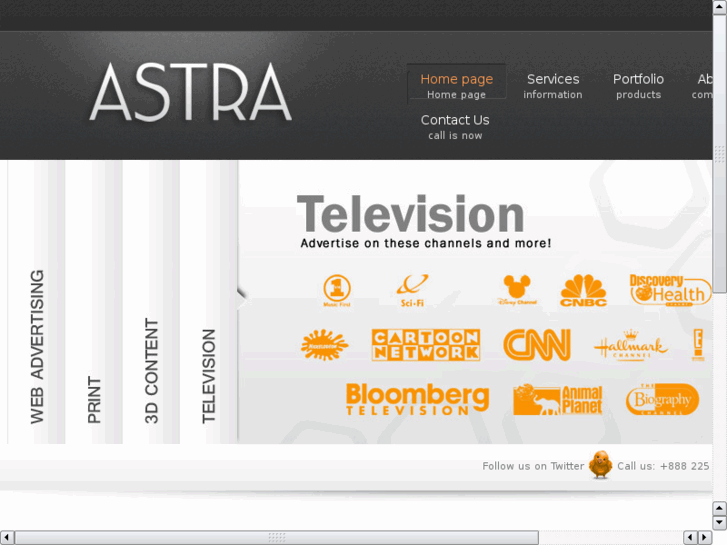Select the Print vertical tab

[x=94, y=301]
